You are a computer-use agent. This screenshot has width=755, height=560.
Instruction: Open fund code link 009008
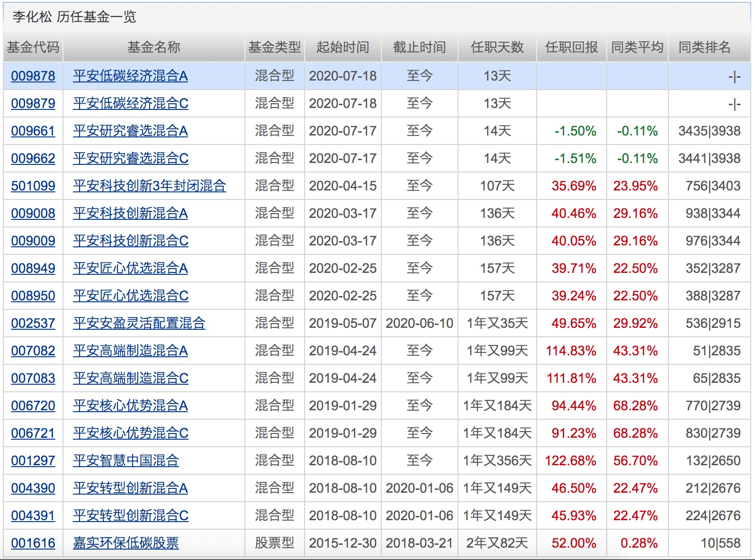(33, 213)
